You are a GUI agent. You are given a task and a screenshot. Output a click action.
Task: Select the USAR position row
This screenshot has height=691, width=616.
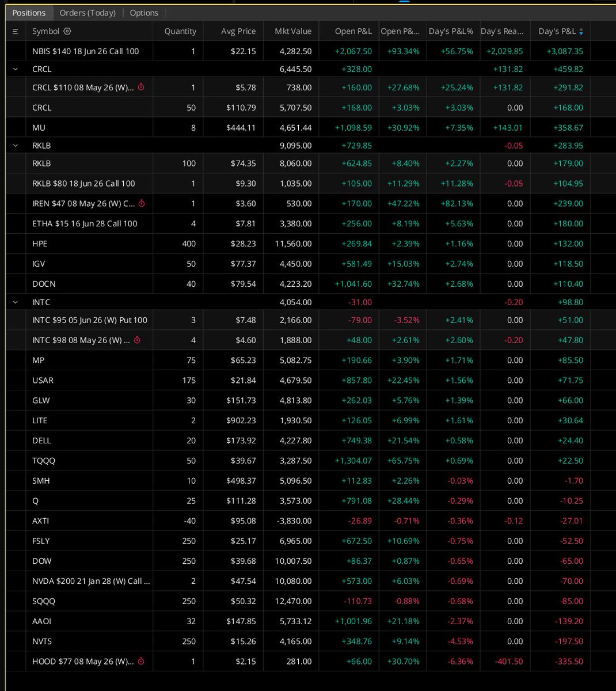pyautogui.click(x=311, y=381)
